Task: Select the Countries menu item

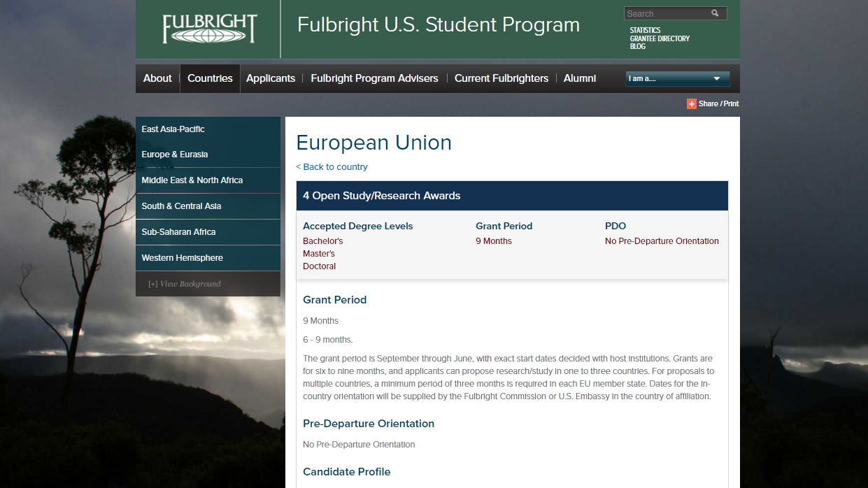Action: coord(210,78)
